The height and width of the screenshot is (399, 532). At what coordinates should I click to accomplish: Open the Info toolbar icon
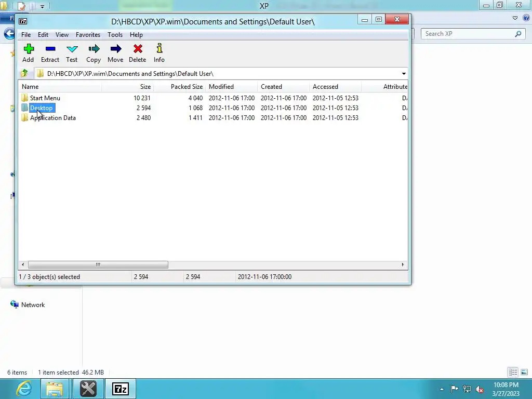point(159,48)
